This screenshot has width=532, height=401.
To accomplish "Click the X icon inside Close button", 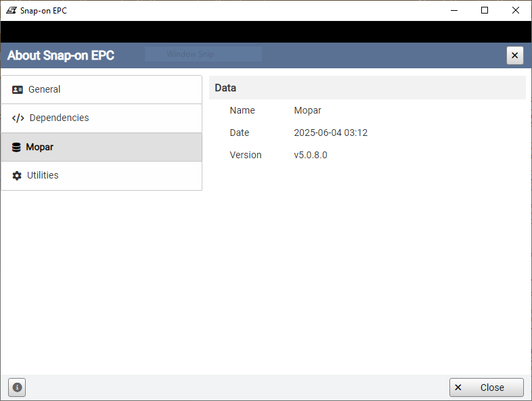I will [458, 387].
